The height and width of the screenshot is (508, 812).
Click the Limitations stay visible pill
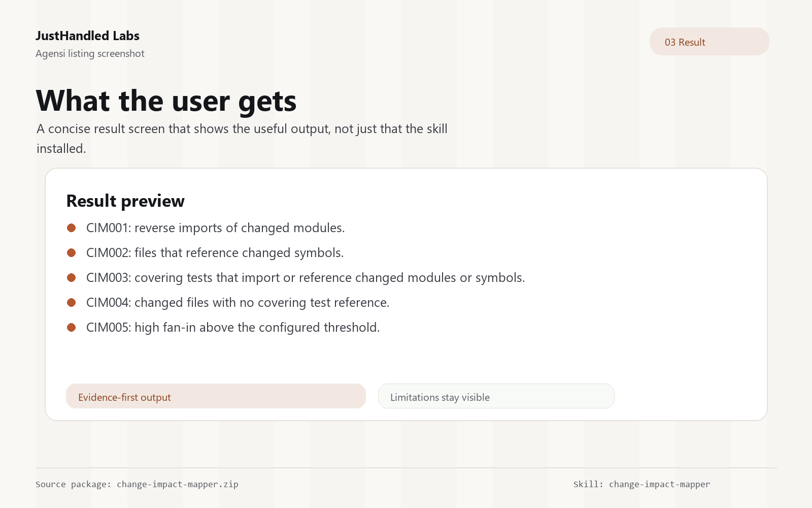[496, 396]
